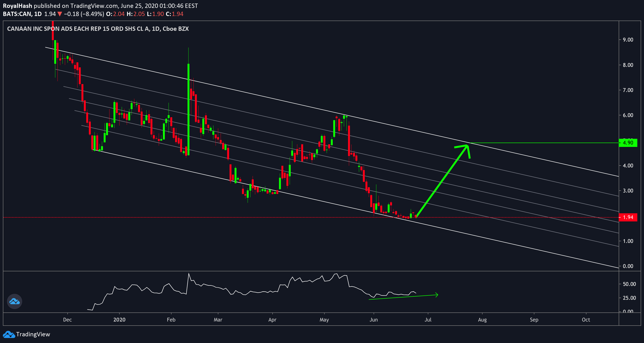Viewport: 644px width, 343px height.
Task: Click the TradingView cloud logo at bottom left
Action: [x=9, y=334]
